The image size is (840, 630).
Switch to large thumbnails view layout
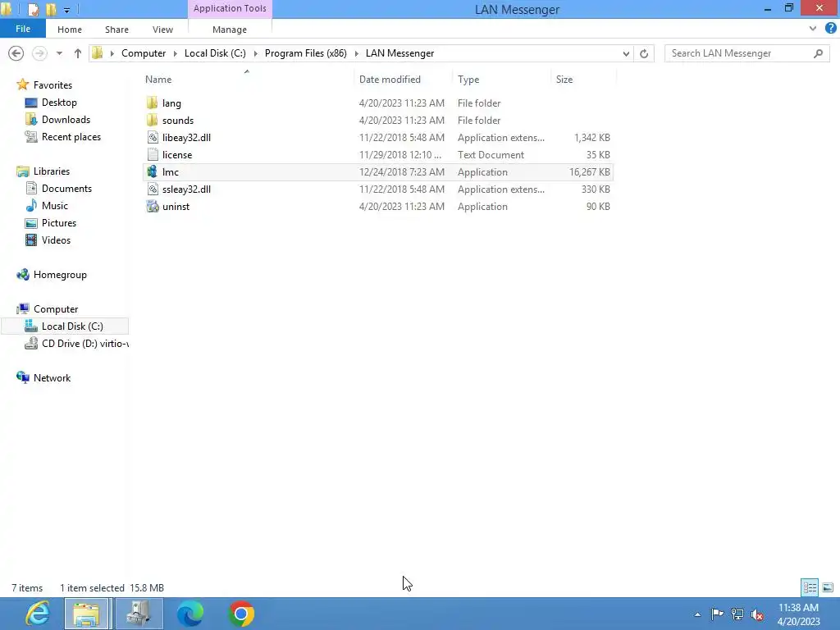828,587
